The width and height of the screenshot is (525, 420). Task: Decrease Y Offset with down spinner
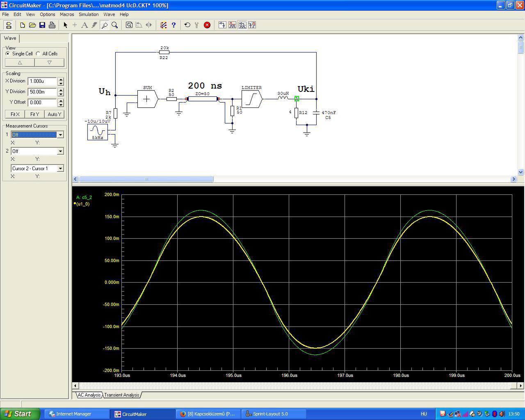click(x=61, y=105)
